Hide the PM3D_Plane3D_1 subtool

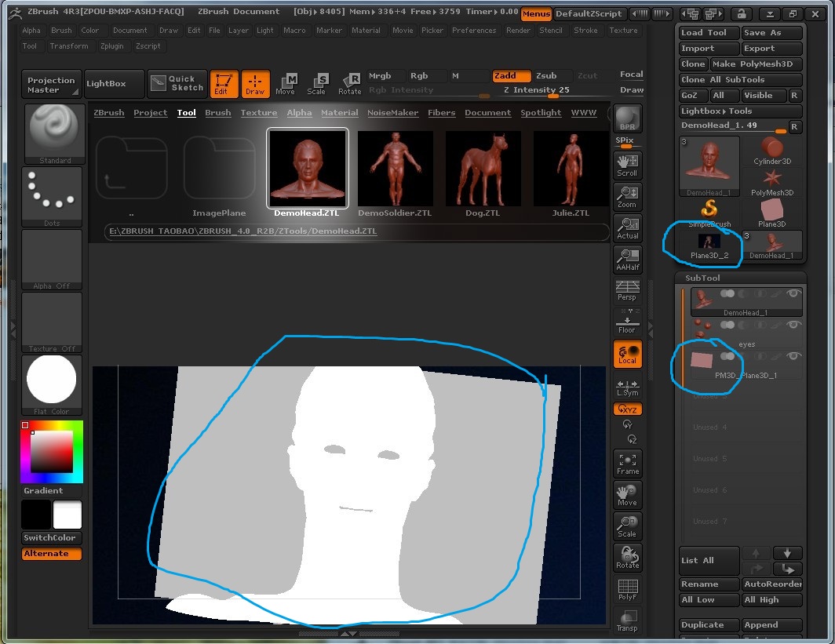(x=793, y=356)
